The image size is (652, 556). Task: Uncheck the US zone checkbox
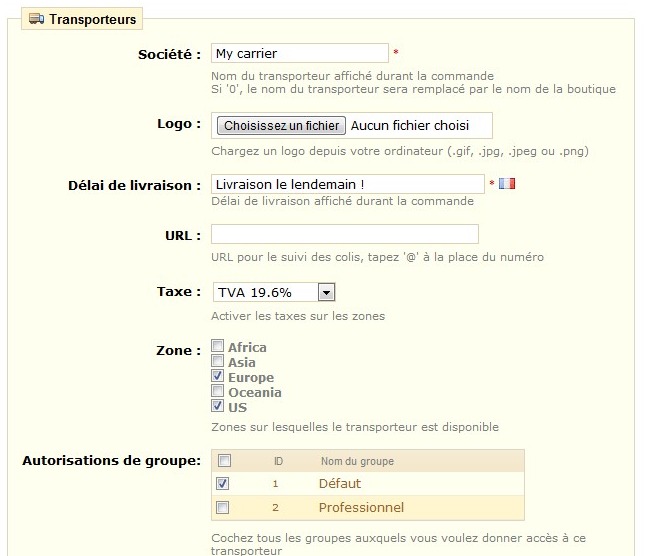(217, 405)
